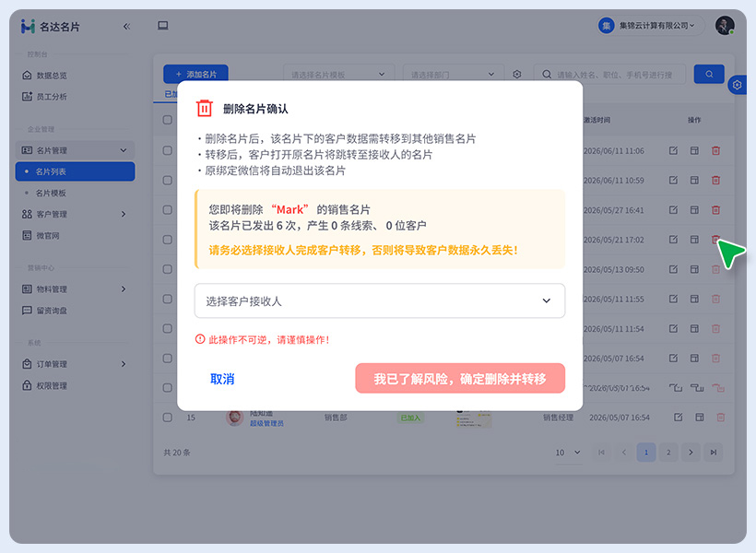Delete the card activated 2026/06/11 11:06

(x=716, y=151)
